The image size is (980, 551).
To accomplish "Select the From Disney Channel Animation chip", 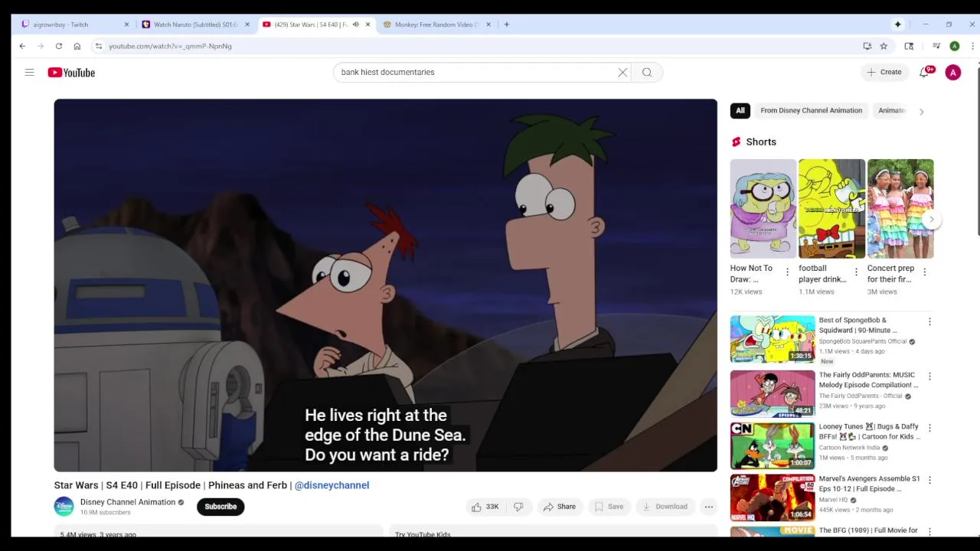I will tap(811, 110).
